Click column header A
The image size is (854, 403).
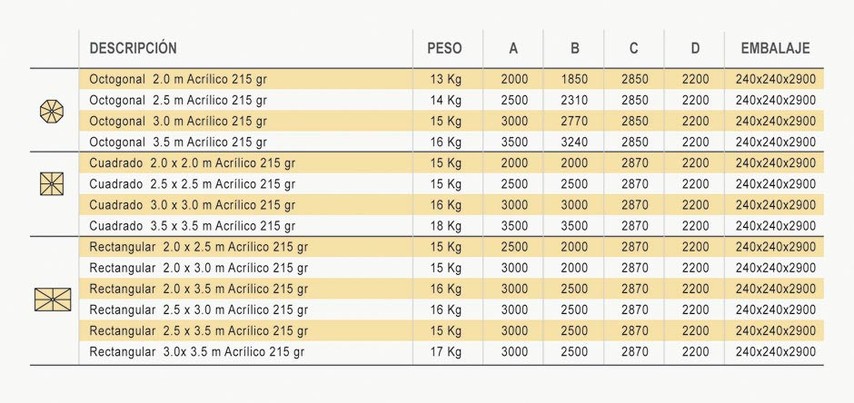click(514, 48)
